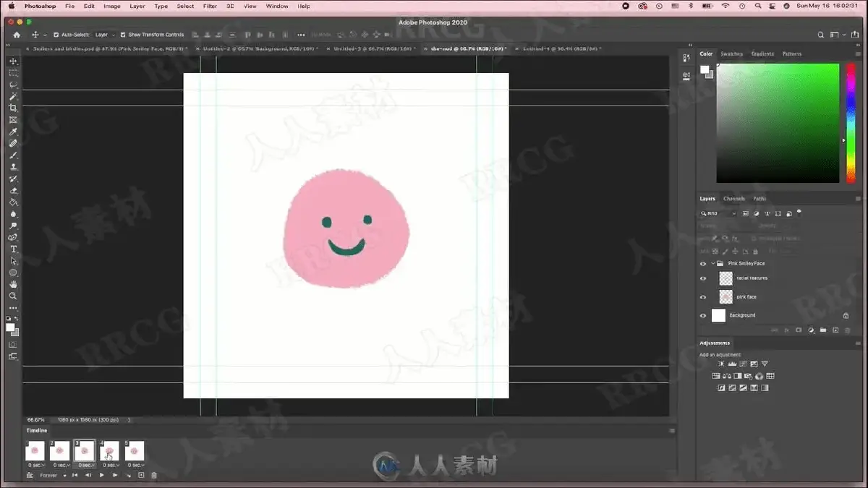Click the tween animation frames icon
This screenshot has width=868, height=488.
(x=129, y=475)
